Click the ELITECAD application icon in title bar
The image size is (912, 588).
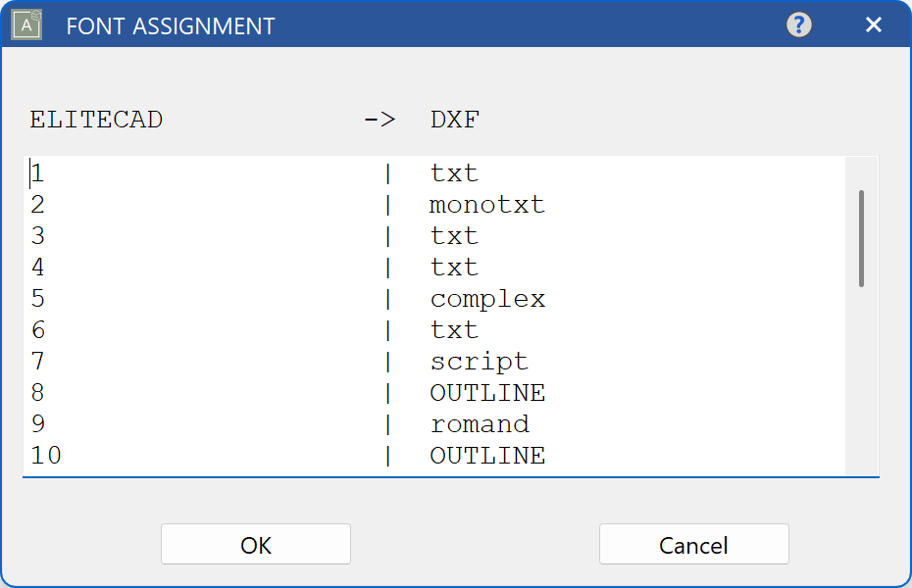point(24,24)
